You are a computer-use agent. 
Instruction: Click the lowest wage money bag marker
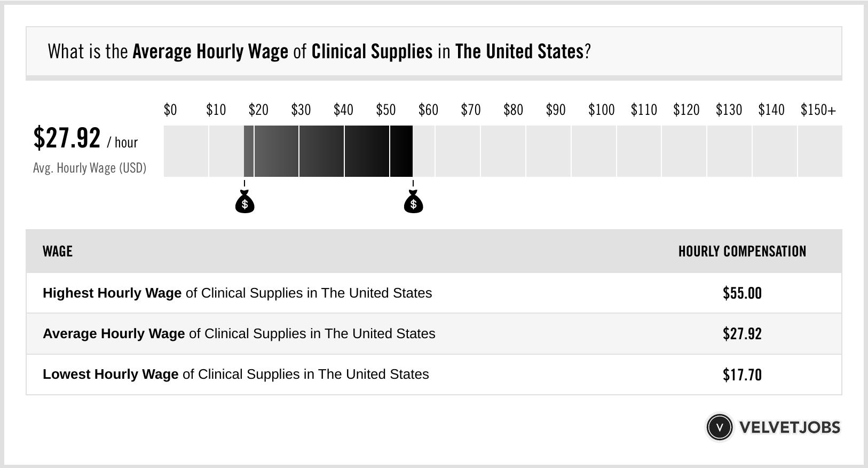pos(244,202)
